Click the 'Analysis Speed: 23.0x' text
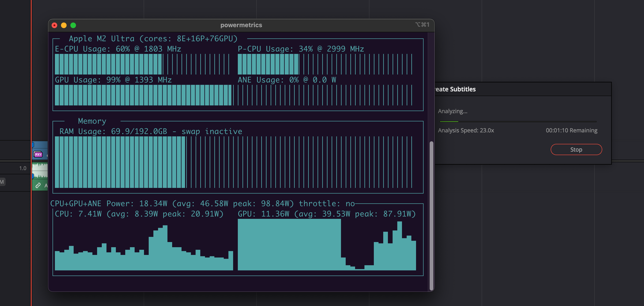Image resolution: width=644 pixels, height=306 pixels. pos(466,131)
